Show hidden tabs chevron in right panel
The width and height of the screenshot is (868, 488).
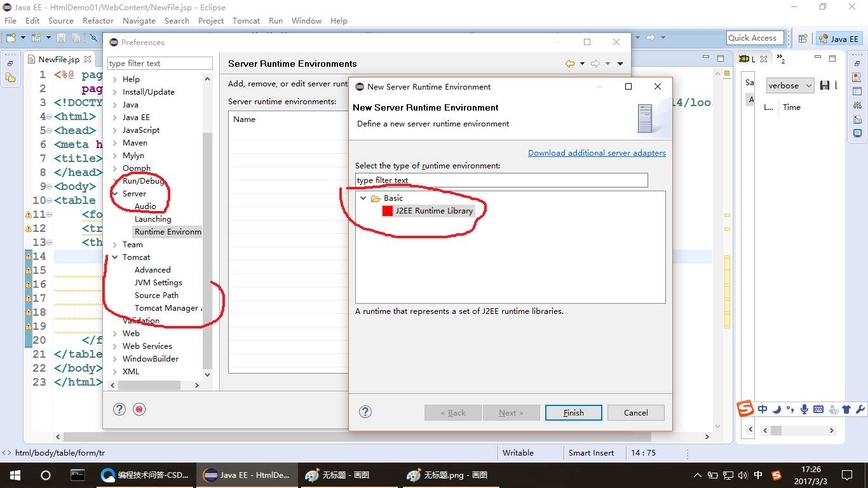tap(781, 60)
